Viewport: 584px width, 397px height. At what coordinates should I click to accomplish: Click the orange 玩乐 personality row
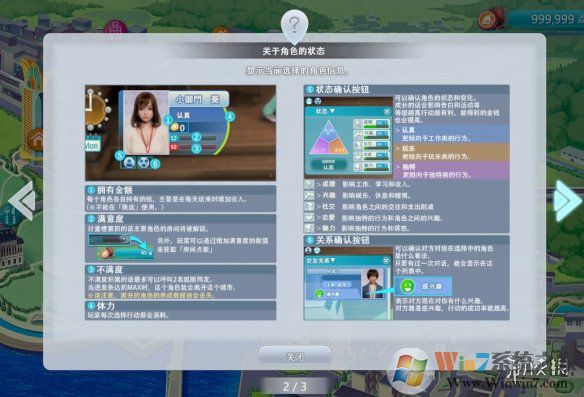[451, 153]
